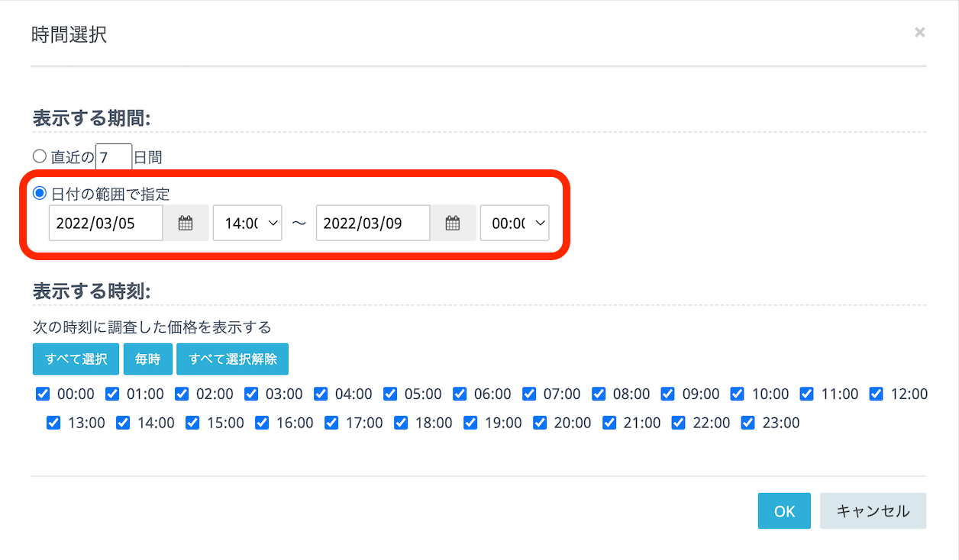Expand the 00:00 end time dropdown

coord(515,224)
